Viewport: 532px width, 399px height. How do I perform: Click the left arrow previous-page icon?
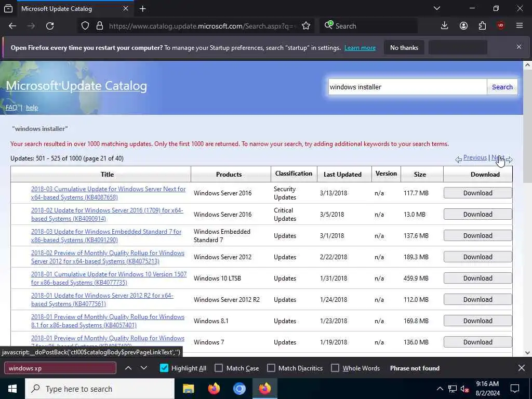(x=458, y=159)
